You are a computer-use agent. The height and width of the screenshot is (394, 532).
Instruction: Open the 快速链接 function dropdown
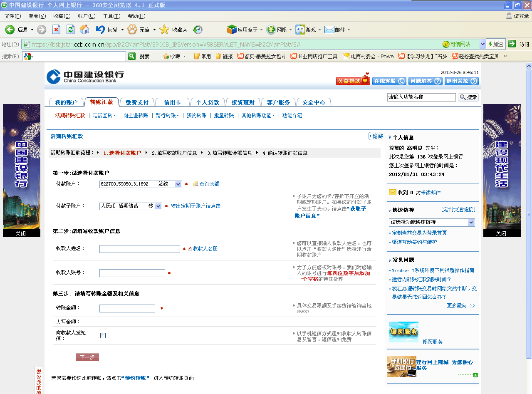click(471, 223)
